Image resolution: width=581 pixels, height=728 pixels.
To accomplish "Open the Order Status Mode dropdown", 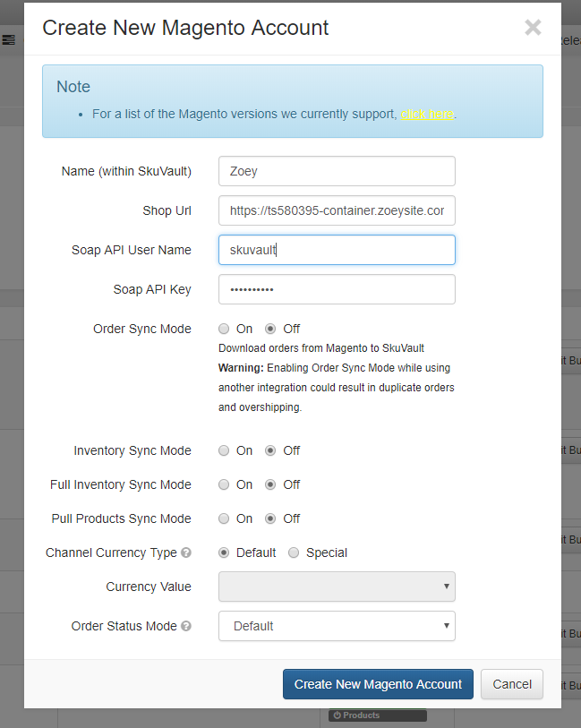I will (337, 626).
